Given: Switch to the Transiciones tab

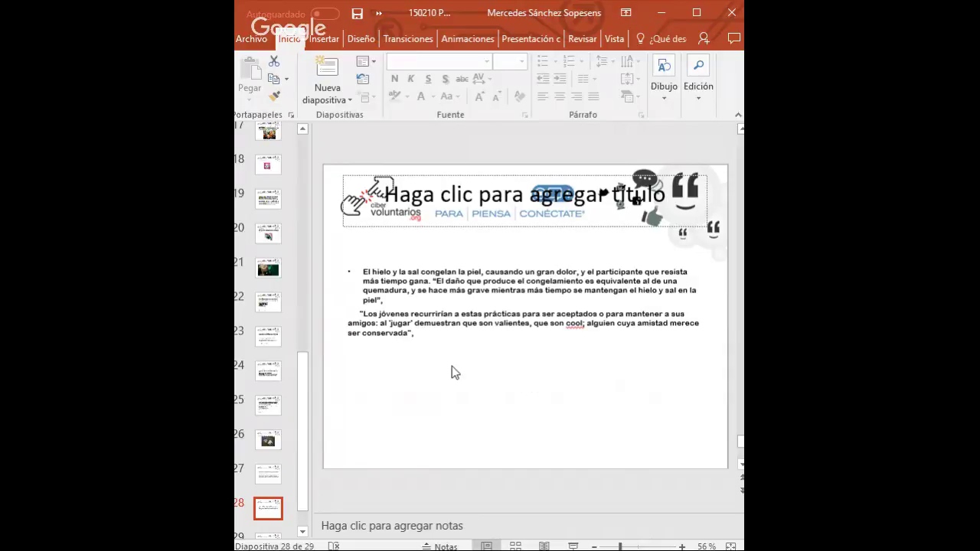Looking at the screenshot, I should pos(408,39).
